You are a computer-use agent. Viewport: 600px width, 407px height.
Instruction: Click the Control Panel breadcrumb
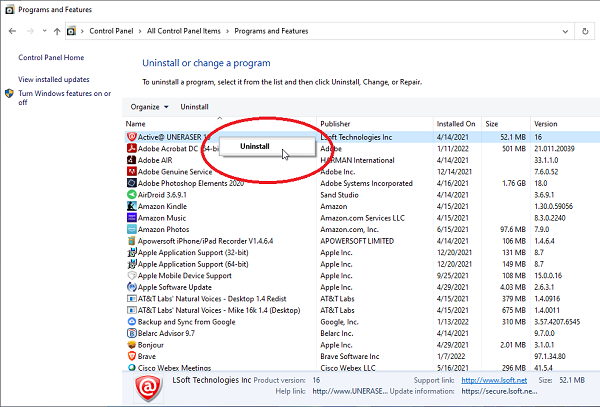click(x=111, y=31)
